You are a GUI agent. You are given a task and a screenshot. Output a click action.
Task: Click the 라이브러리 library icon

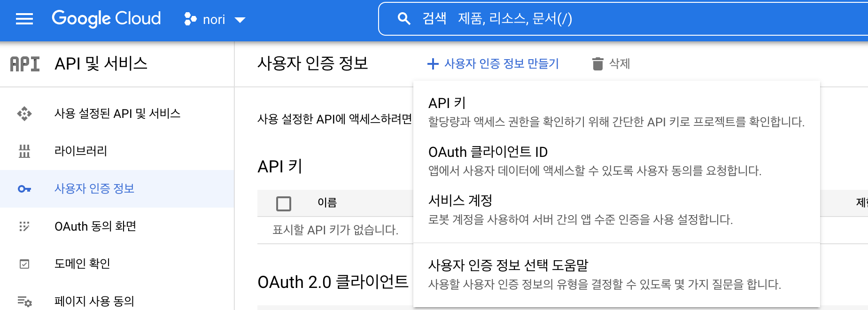click(x=24, y=151)
